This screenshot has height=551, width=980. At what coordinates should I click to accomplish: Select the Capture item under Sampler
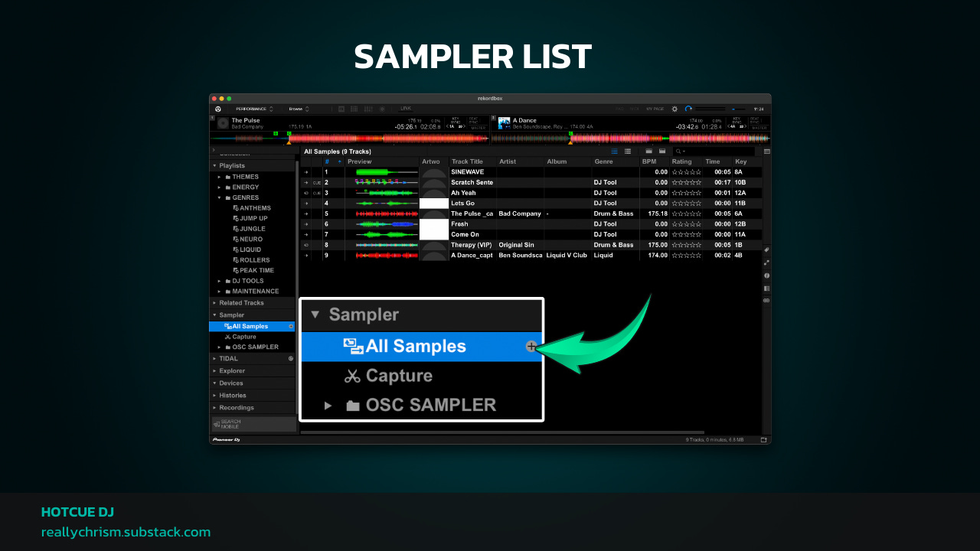[244, 337]
